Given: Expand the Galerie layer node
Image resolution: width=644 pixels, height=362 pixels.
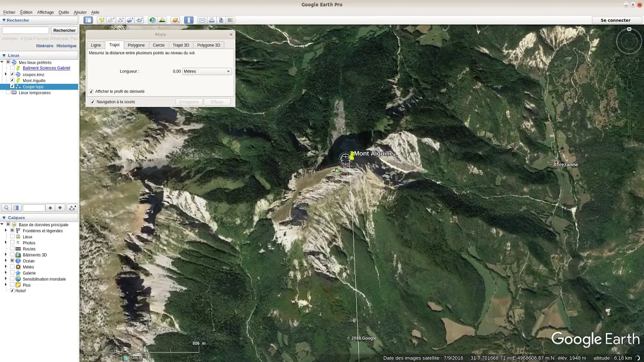Looking at the screenshot, I should (6, 273).
